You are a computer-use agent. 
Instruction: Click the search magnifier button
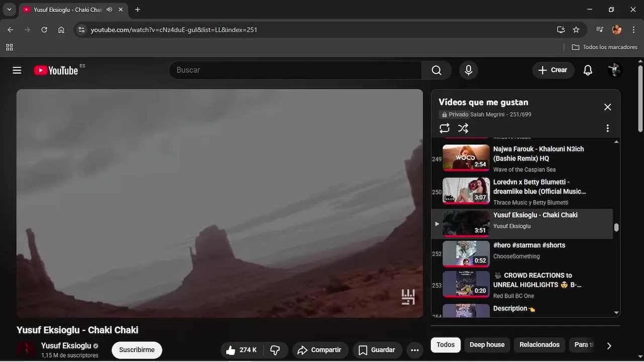click(436, 70)
